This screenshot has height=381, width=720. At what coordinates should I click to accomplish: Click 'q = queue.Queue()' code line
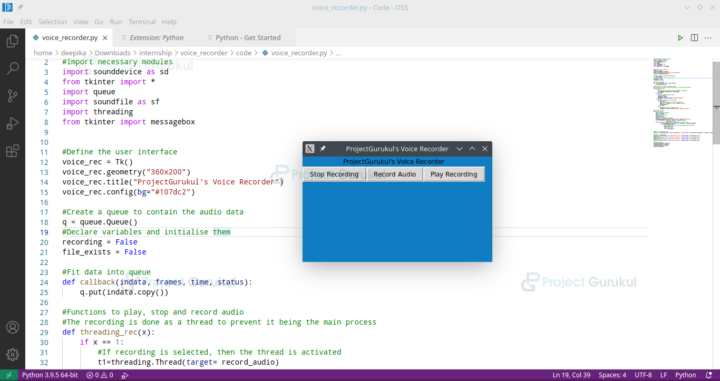100,222
